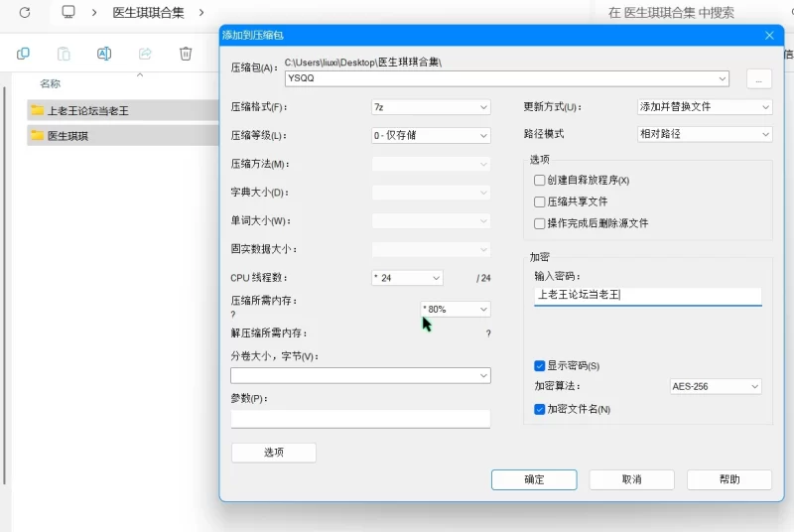The image size is (794, 532).
Task: Click the 名称 column header
Action: (x=51, y=83)
